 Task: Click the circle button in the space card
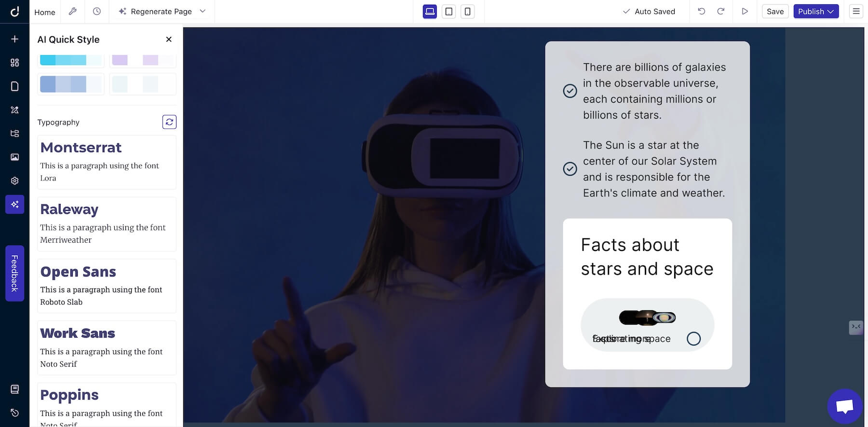pyautogui.click(x=693, y=339)
